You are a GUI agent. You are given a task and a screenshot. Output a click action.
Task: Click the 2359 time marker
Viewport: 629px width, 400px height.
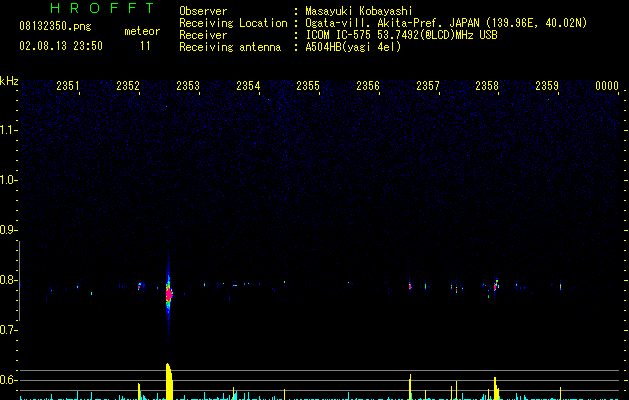(x=547, y=85)
